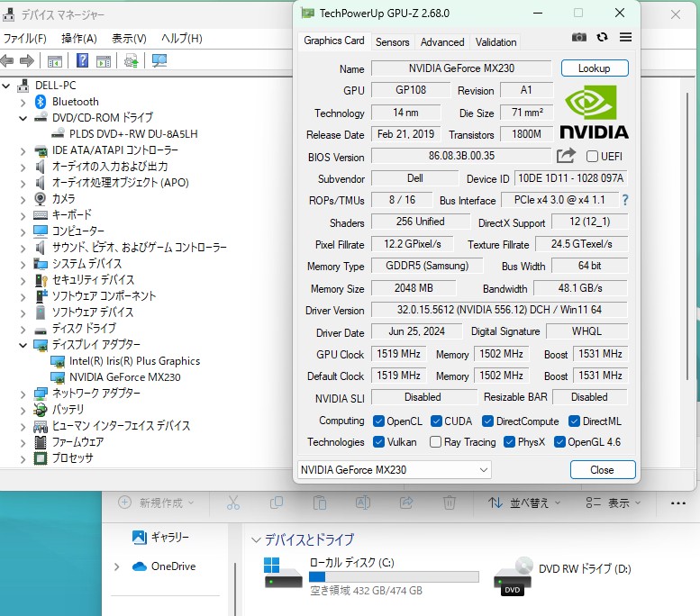Click the Lookup button
Image resolution: width=700 pixels, height=616 pixels.
click(595, 68)
